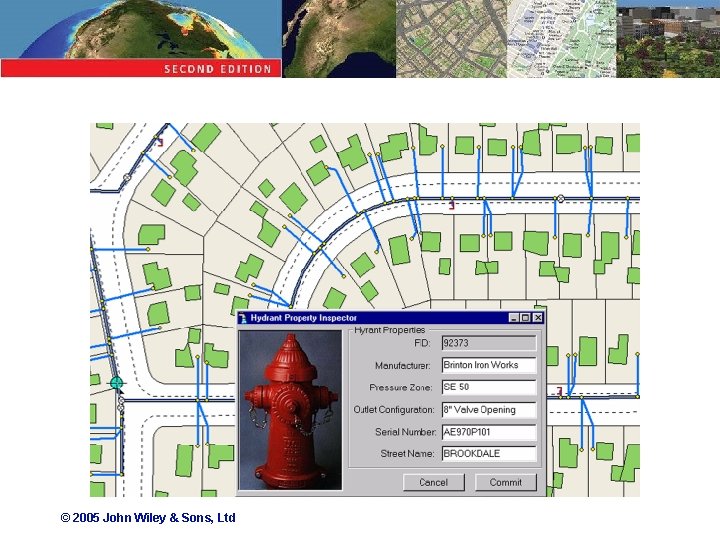Click the Outlet Configuration: field label
This screenshot has width=720, height=540.
pos(394,410)
